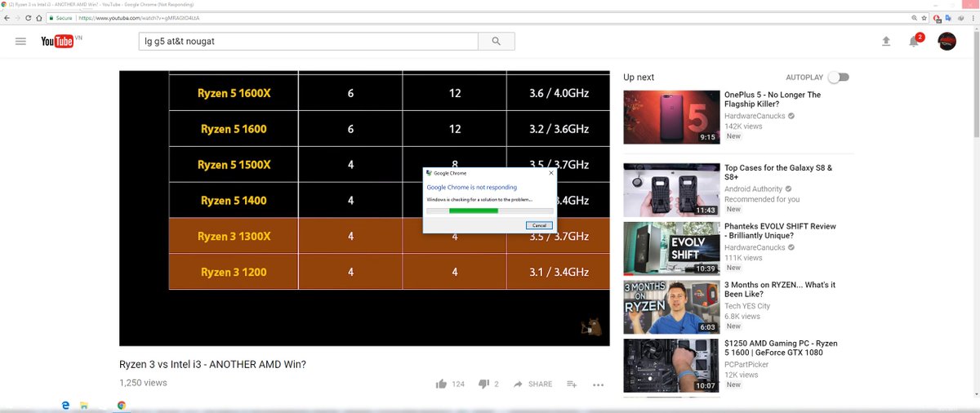Open 3 Months on RYZEN thumbnail
Viewport: 980px width, 413px height.
tap(671, 307)
